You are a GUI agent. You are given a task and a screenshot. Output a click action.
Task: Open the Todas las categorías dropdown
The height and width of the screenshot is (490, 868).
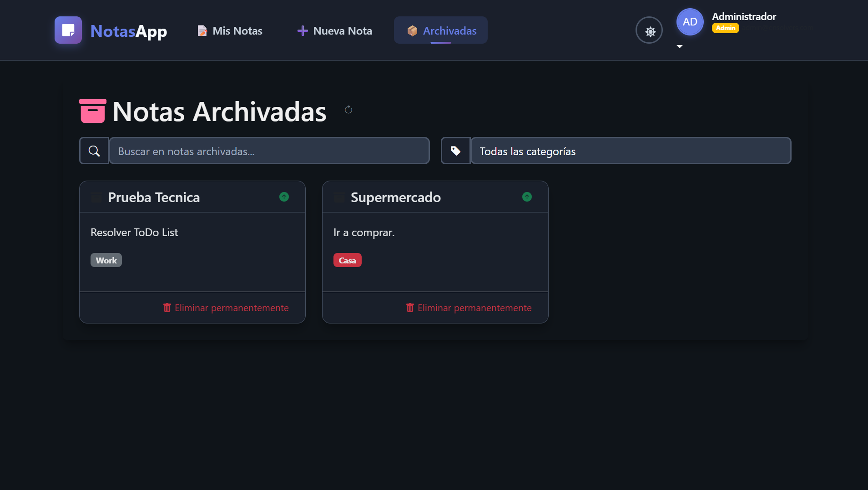click(630, 151)
